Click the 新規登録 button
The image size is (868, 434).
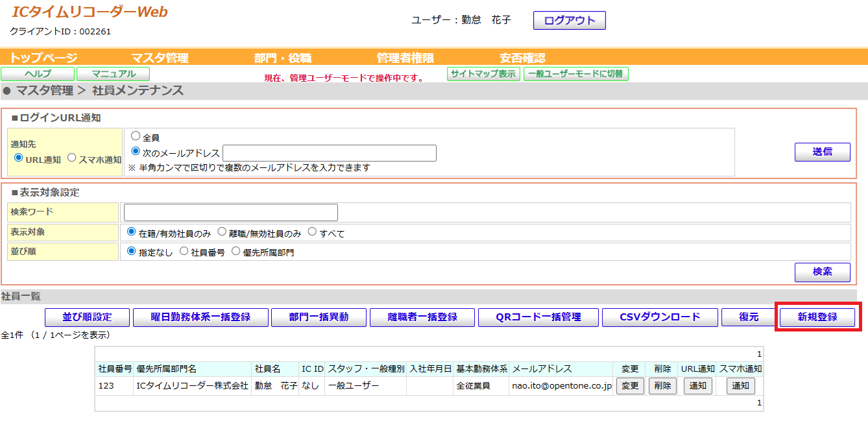pos(817,317)
